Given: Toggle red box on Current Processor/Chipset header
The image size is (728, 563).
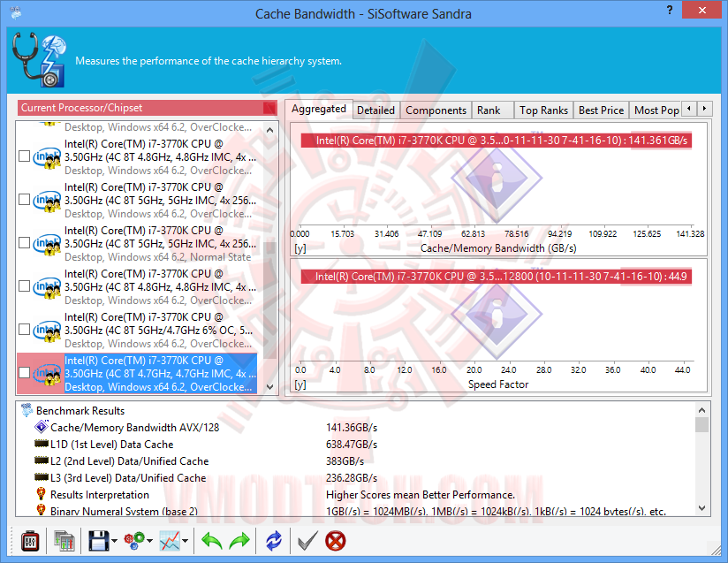Looking at the screenshot, I should pyautogui.click(x=269, y=108).
